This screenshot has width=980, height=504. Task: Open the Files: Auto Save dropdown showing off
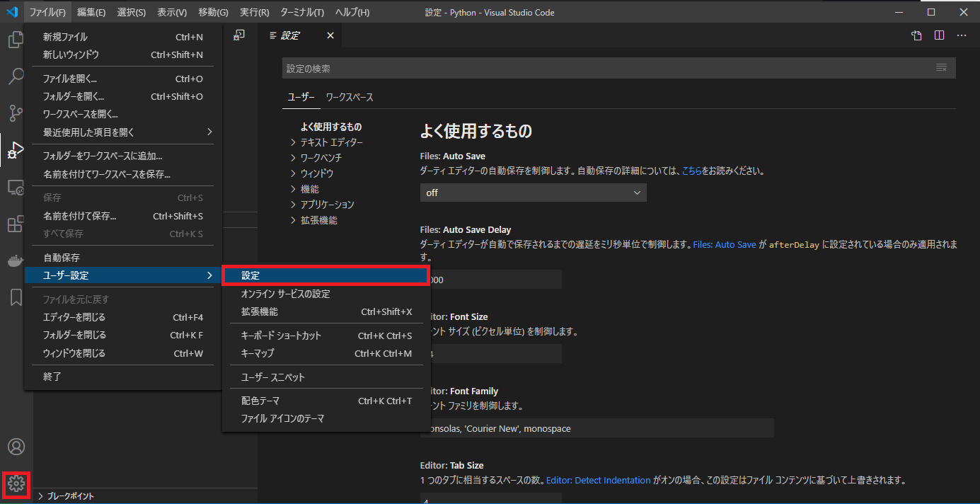[x=533, y=193]
